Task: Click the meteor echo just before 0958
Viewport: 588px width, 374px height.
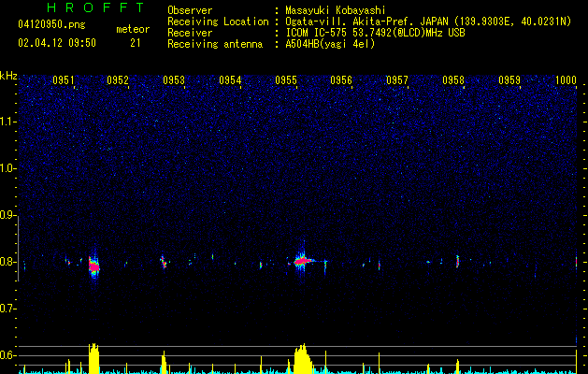Action: (x=457, y=261)
